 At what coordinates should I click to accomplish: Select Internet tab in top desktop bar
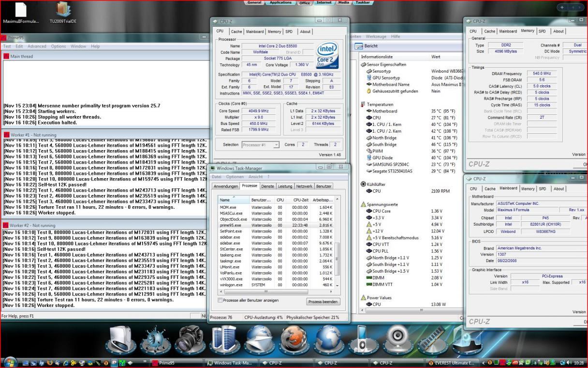[324, 2]
